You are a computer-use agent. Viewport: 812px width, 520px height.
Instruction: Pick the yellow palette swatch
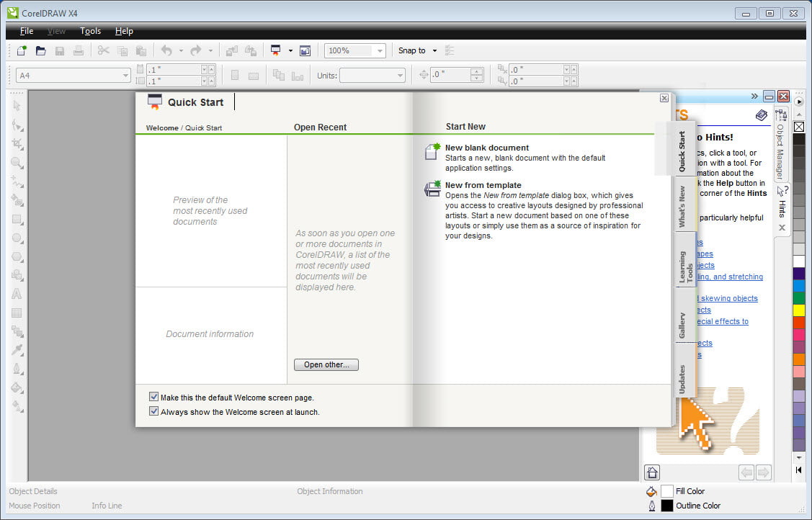click(x=799, y=310)
